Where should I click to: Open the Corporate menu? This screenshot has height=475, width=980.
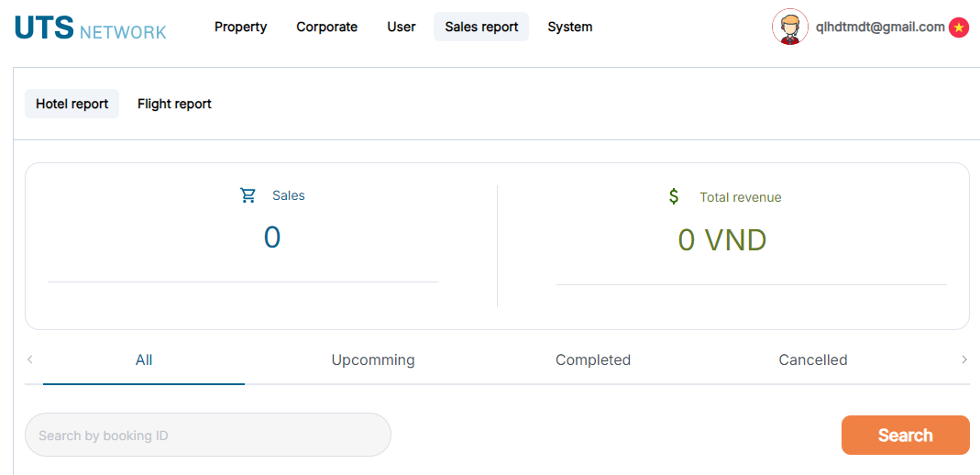327,27
